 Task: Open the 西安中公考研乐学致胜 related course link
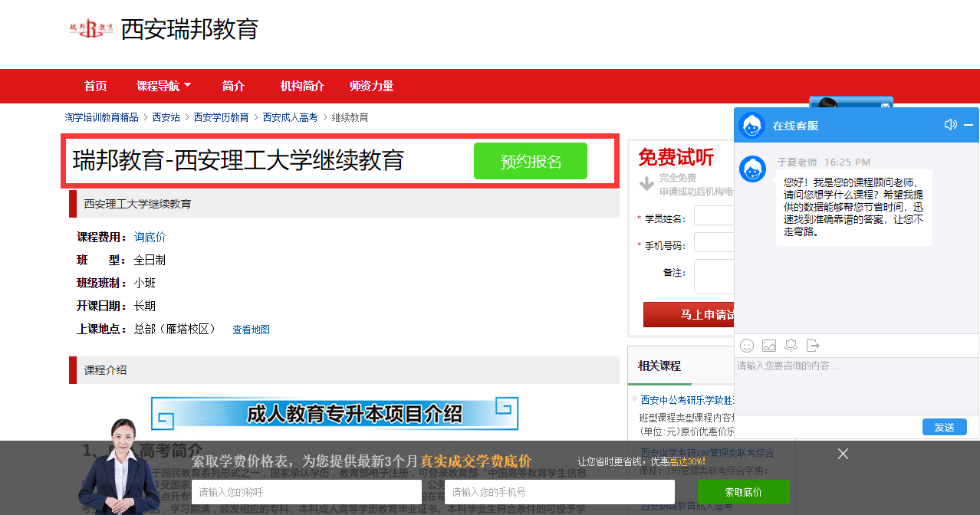687,400
